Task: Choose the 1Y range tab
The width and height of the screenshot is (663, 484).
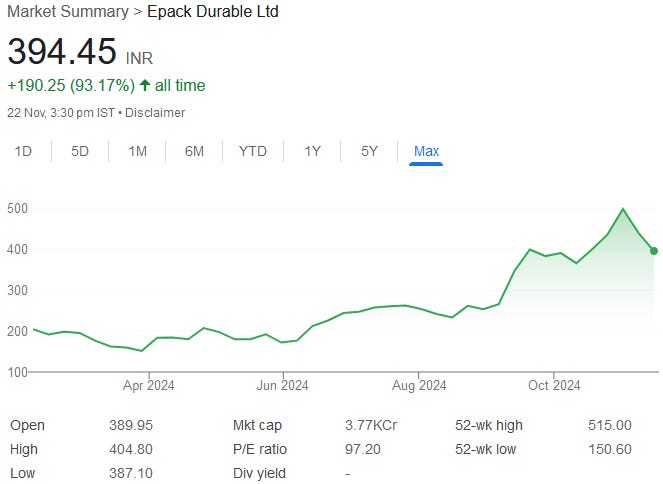Action: click(312, 151)
